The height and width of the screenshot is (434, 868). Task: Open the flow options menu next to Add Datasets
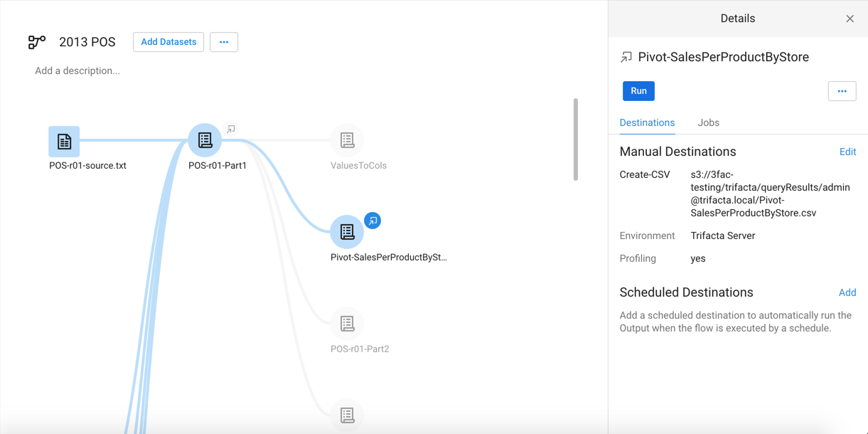click(224, 42)
